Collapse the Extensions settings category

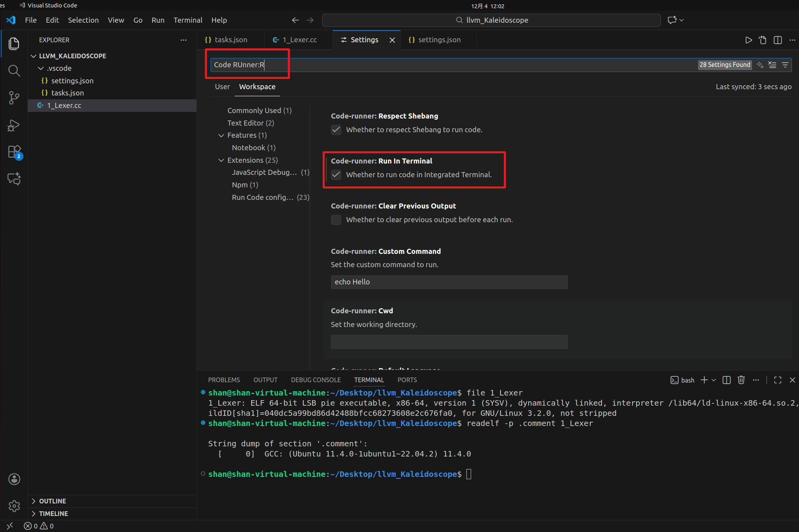[x=222, y=160]
